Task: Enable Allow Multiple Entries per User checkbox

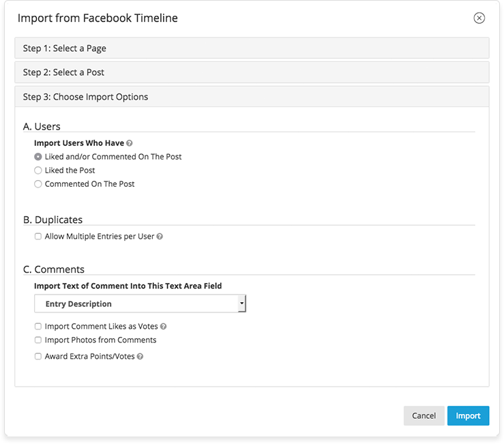Action: 38,237
